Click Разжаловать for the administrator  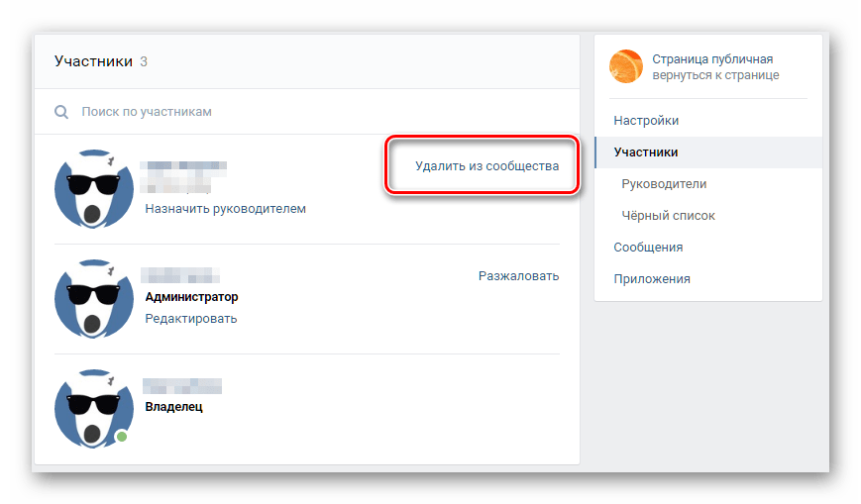click(518, 275)
